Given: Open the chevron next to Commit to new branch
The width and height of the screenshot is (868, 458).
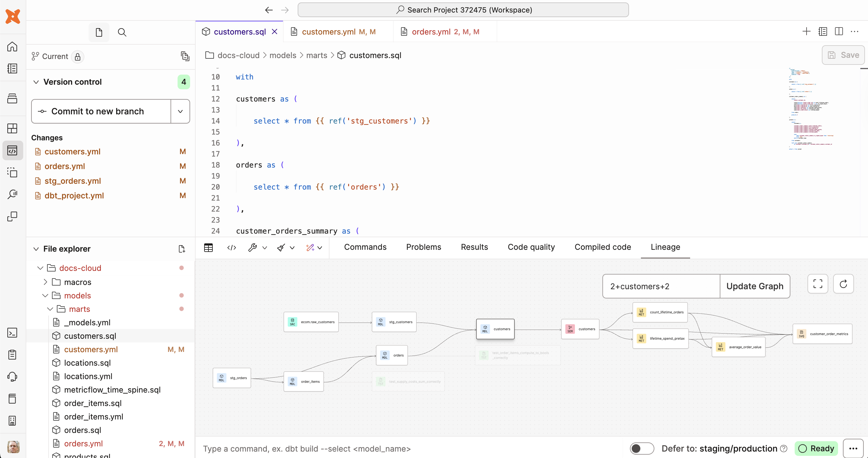Looking at the screenshot, I should [180, 111].
